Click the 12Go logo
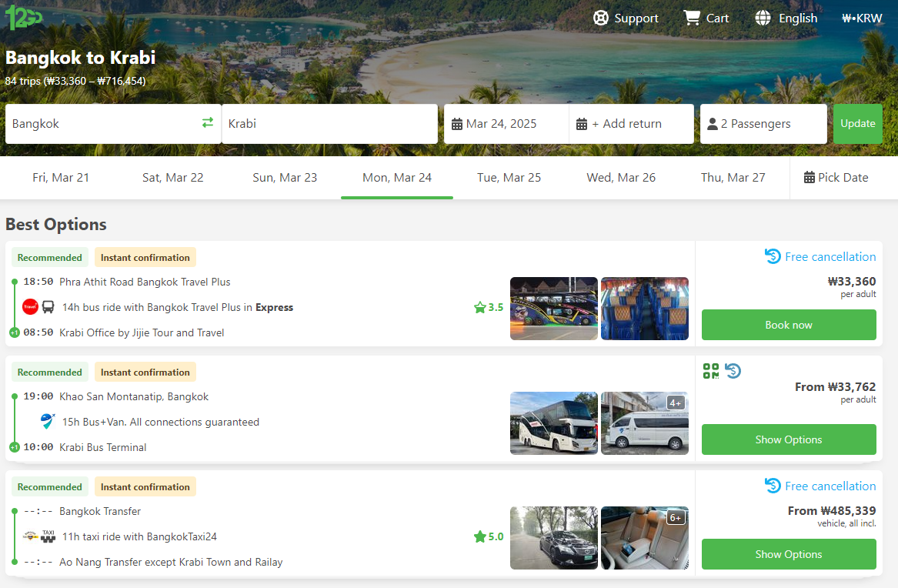898x588 pixels. pyautogui.click(x=24, y=17)
